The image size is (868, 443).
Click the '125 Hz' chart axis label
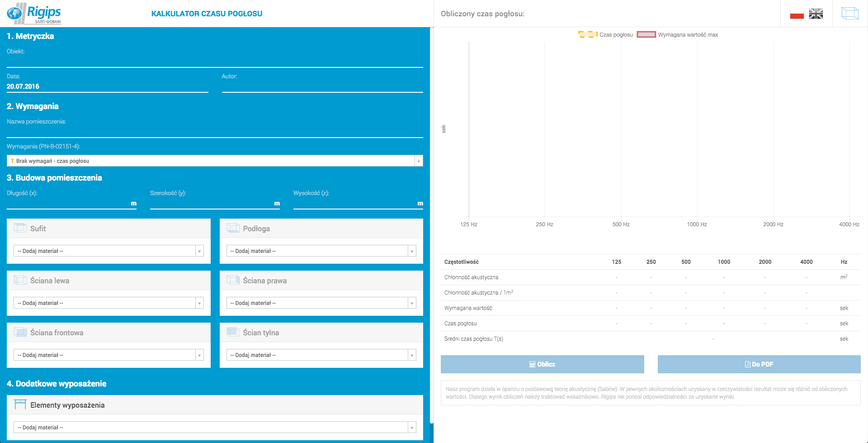(469, 224)
